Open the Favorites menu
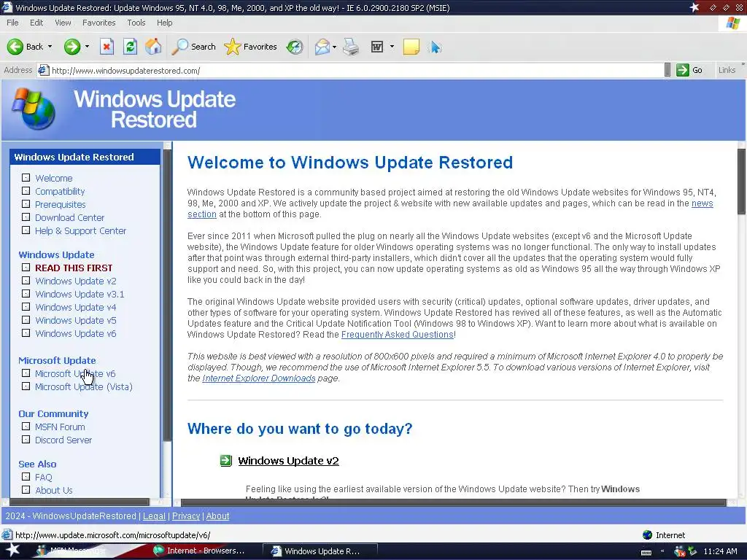 tap(98, 23)
